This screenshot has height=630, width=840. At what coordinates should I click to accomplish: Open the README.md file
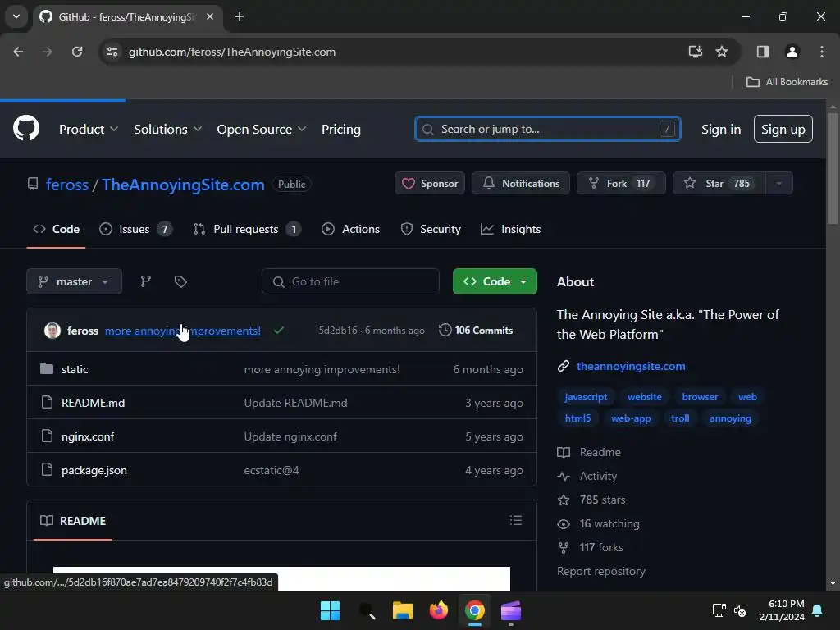(x=93, y=403)
